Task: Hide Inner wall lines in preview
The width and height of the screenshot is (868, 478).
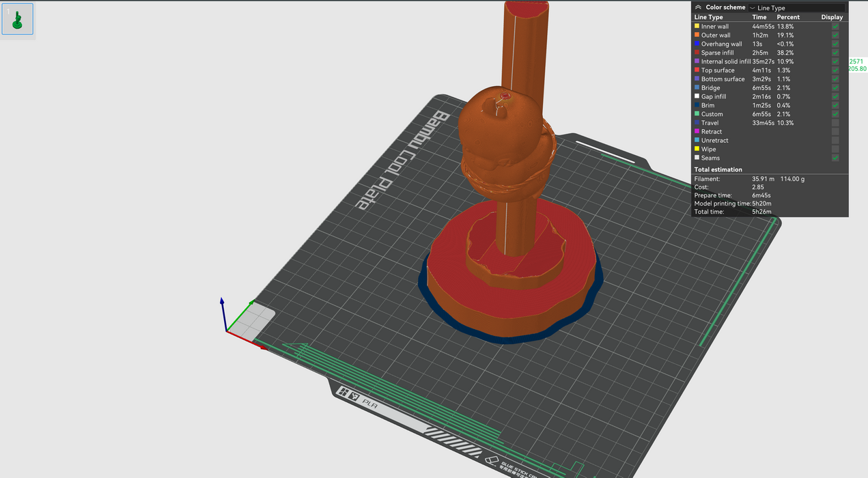Action: coord(835,27)
